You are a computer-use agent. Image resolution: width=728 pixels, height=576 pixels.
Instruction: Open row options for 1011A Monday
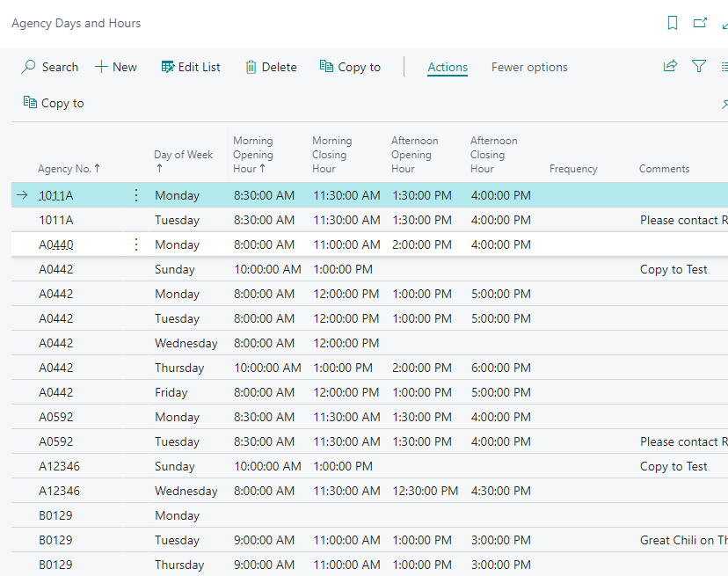[x=135, y=195]
